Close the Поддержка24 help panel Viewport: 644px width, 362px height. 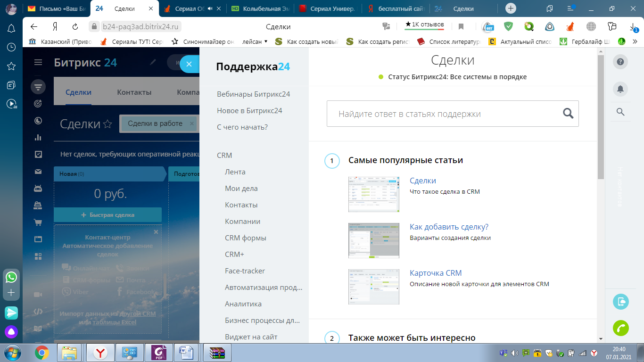pos(189,64)
